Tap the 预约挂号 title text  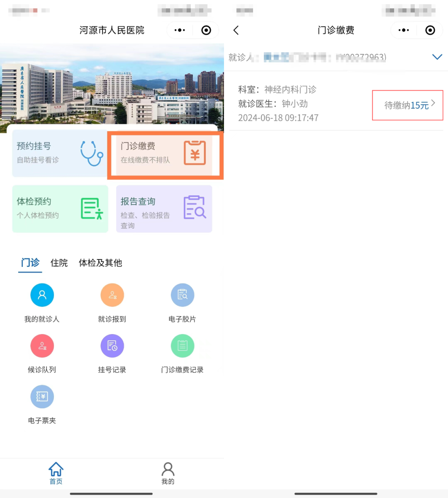pyautogui.click(x=34, y=146)
